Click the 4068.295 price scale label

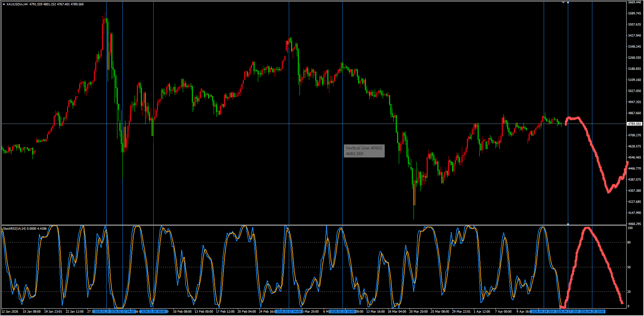[x=635, y=224]
